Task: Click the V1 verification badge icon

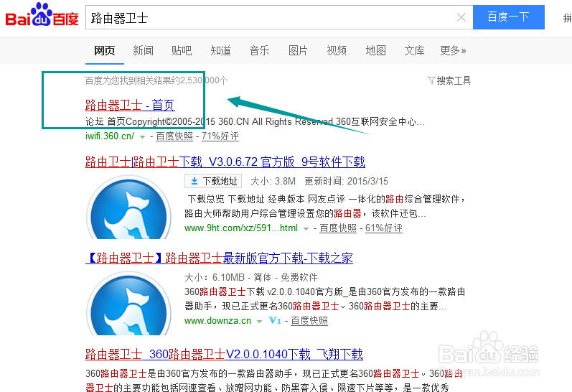Action: [x=275, y=320]
